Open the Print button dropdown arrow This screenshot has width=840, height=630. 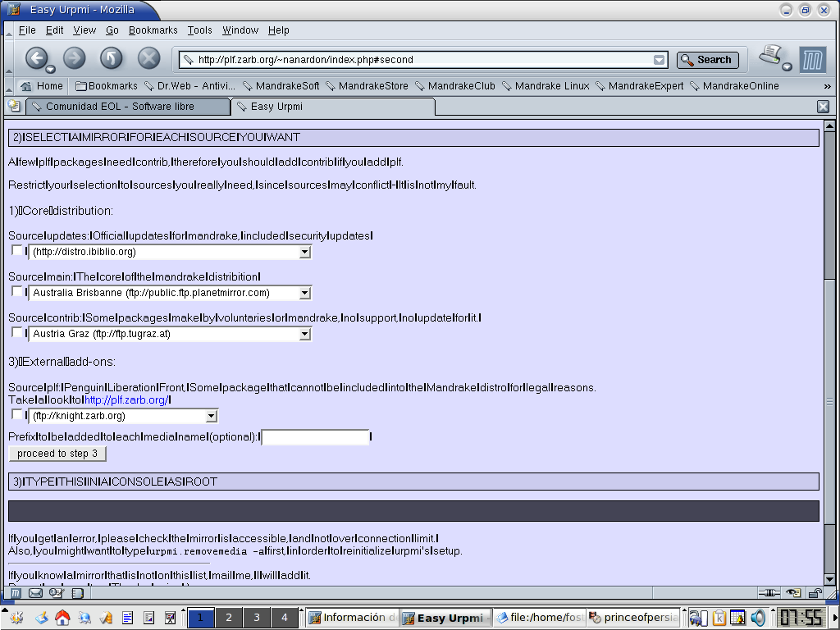(787, 66)
